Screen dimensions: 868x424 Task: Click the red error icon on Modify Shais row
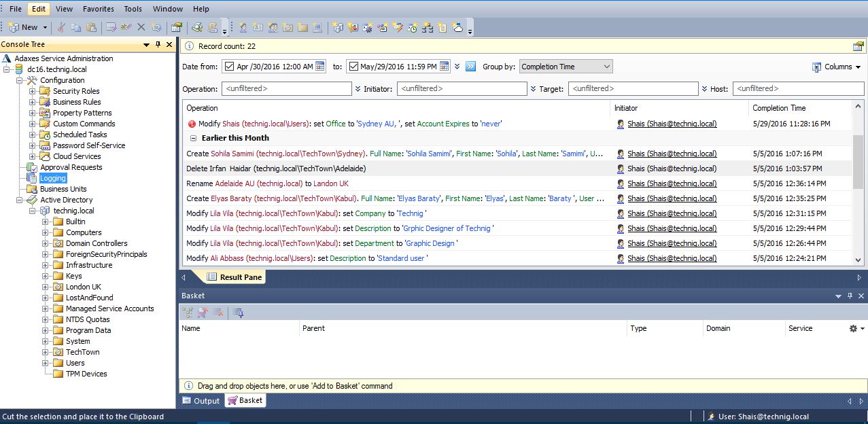click(192, 124)
